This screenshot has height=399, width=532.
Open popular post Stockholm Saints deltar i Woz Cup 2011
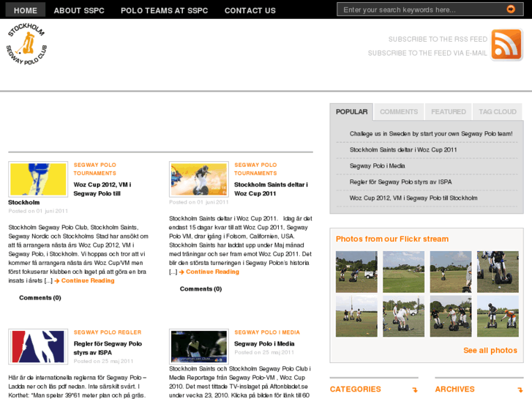[x=403, y=150]
